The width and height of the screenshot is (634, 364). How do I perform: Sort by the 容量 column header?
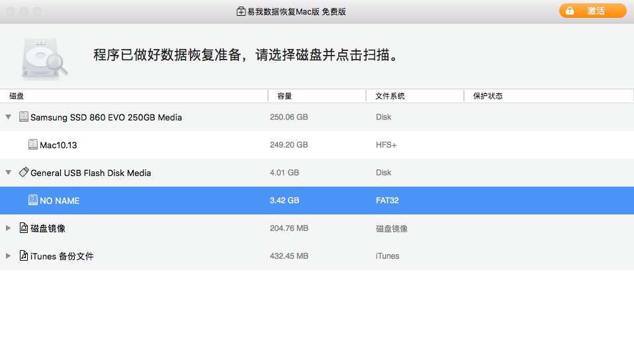pyautogui.click(x=285, y=96)
